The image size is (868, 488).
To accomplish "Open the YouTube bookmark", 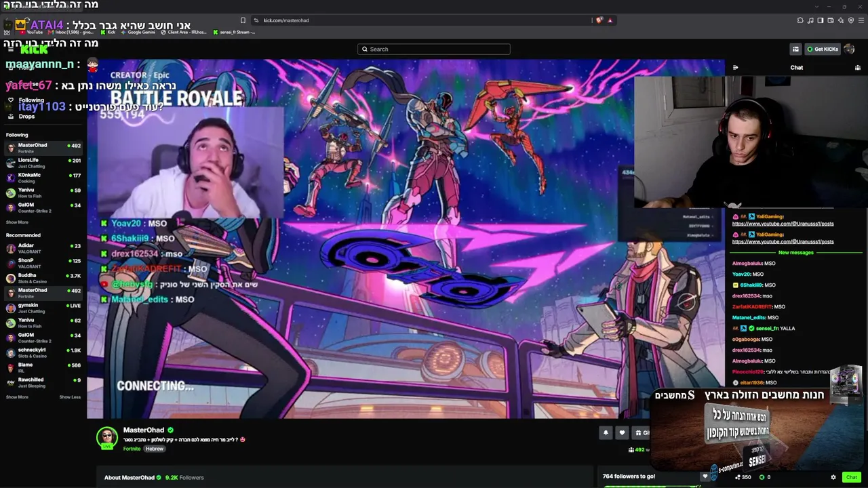I will 31,32.
